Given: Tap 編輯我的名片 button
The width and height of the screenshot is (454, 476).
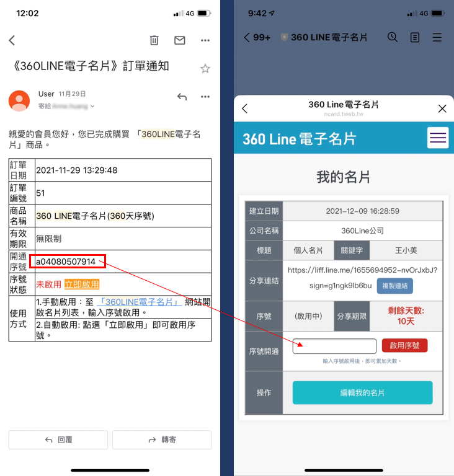Looking at the screenshot, I should click(x=362, y=393).
